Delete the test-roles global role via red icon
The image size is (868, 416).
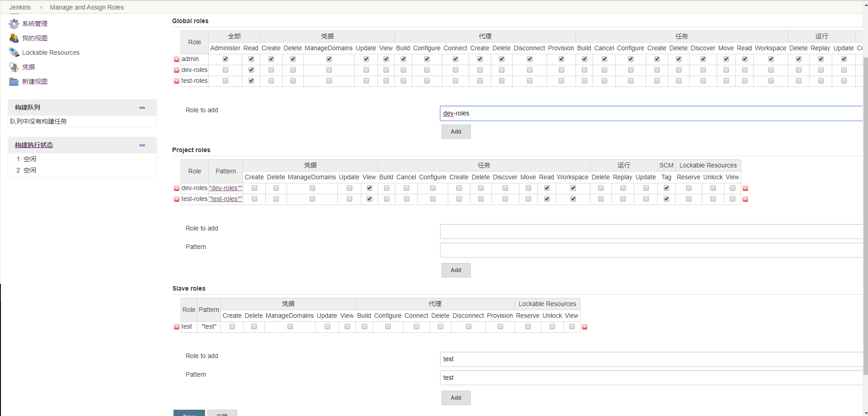(177, 81)
